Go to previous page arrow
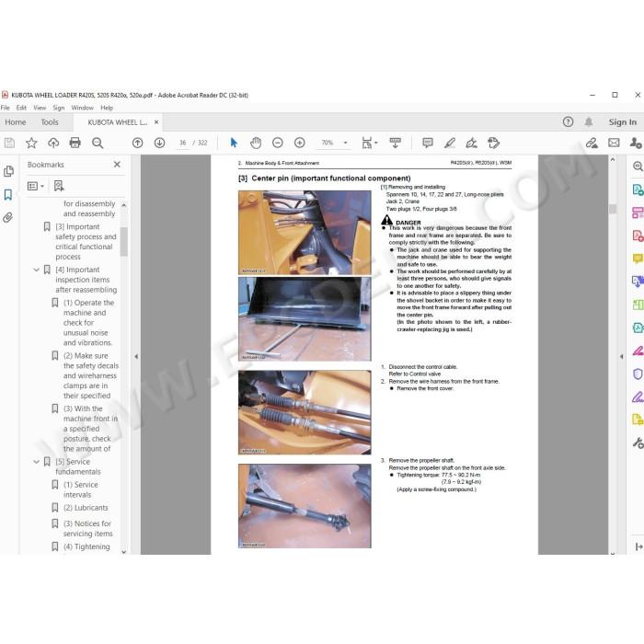 click(x=138, y=143)
